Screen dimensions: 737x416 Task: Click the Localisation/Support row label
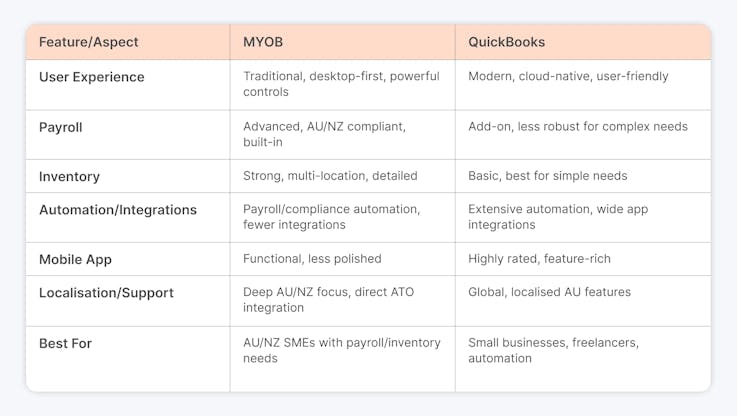(106, 293)
